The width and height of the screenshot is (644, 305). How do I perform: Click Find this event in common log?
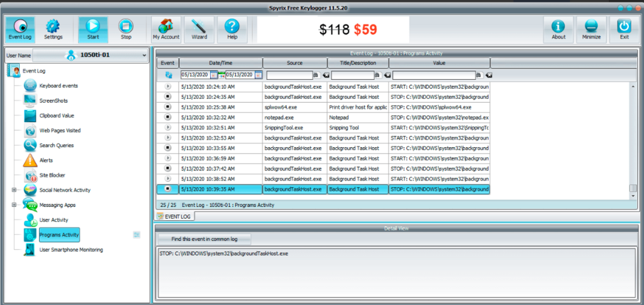204,239
